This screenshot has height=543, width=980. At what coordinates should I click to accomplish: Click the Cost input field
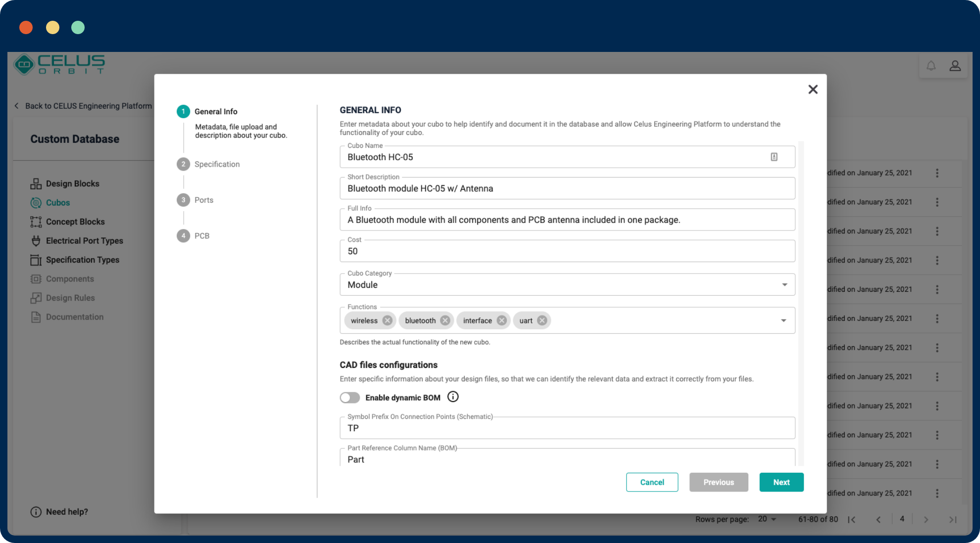coord(567,251)
